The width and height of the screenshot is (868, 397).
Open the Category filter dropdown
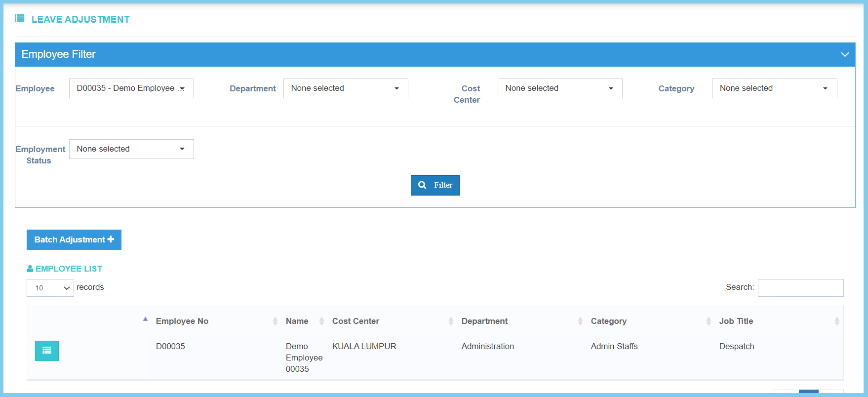[774, 88]
